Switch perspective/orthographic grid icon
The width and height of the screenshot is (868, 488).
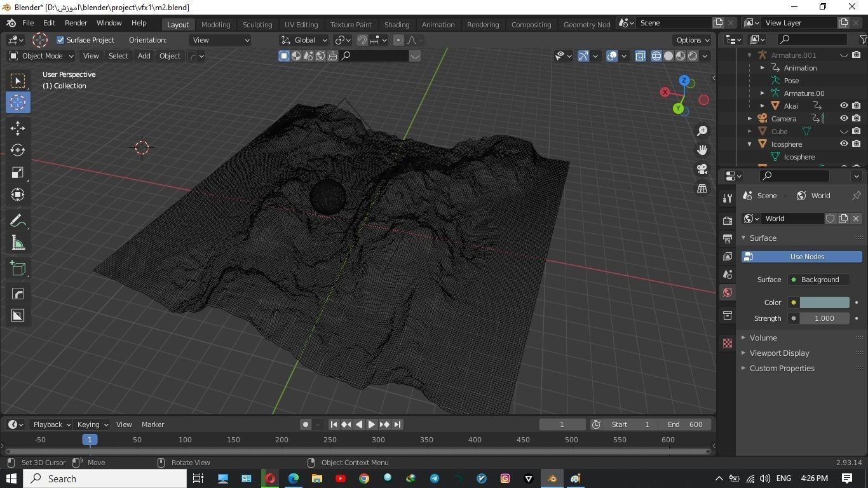pyautogui.click(x=702, y=188)
